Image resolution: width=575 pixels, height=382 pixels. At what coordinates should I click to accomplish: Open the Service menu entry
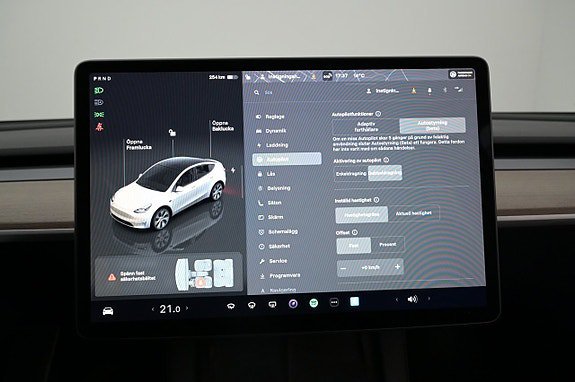click(x=273, y=261)
